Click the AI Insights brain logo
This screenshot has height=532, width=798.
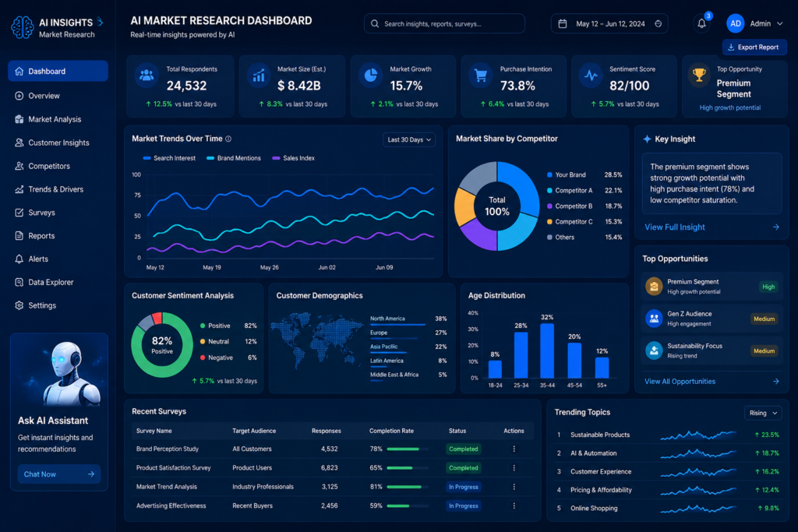23,27
